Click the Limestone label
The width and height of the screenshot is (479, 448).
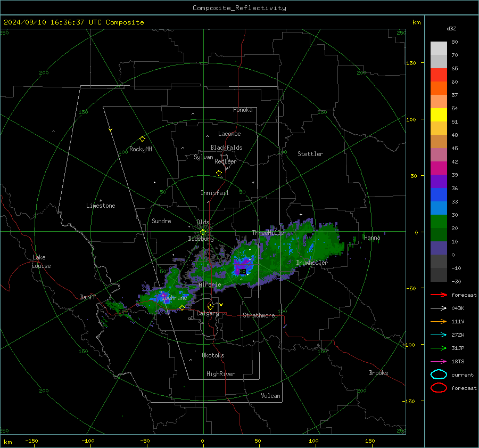click(101, 206)
